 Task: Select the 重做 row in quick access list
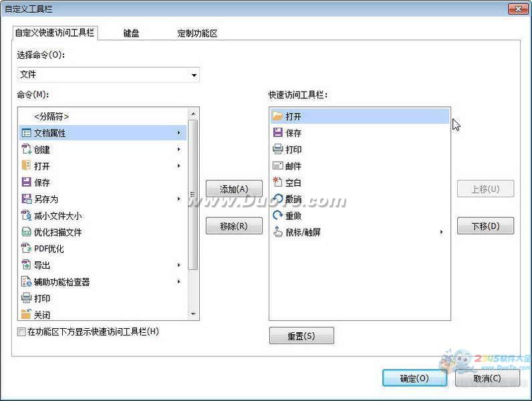click(x=360, y=215)
